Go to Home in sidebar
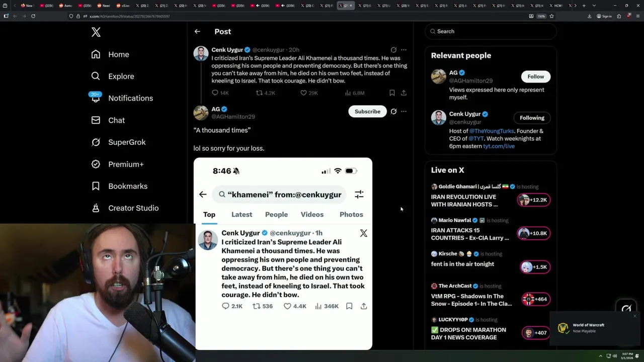 [110, 54]
